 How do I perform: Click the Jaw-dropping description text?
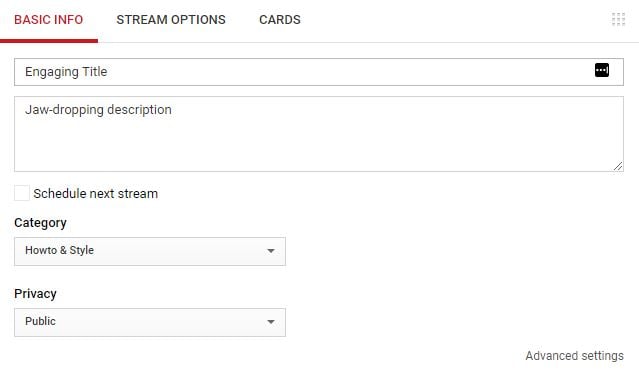click(98, 110)
